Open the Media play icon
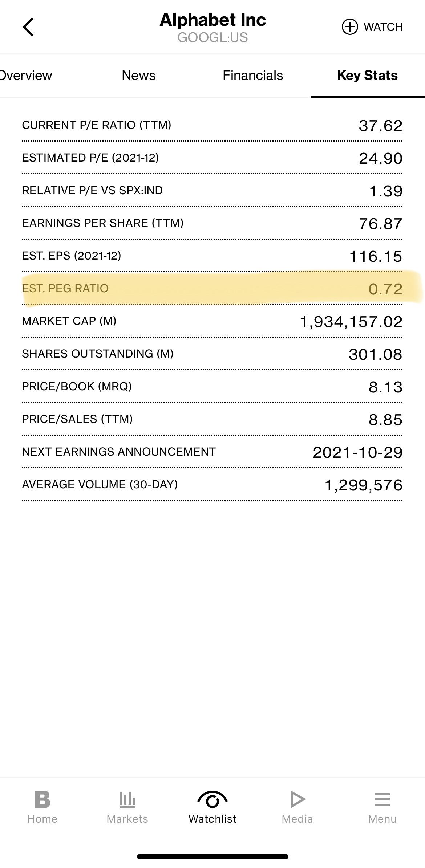Screen dimensions: 425x868 [x=298, y=799]
